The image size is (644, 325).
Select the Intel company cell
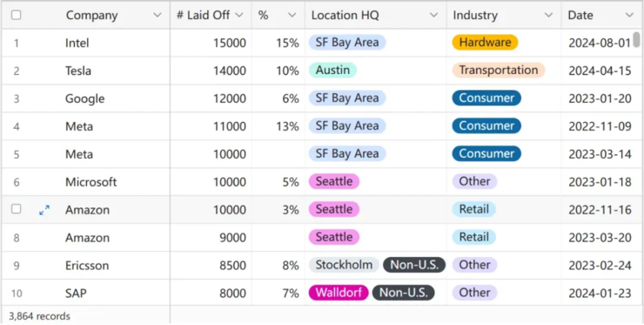click(117, 43)
